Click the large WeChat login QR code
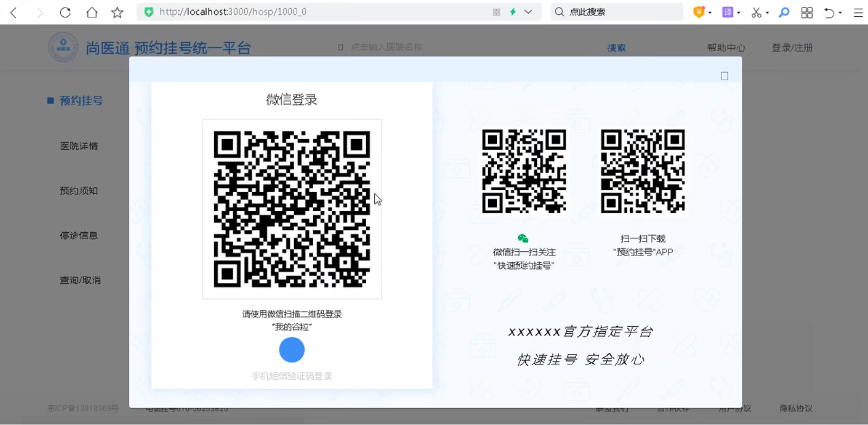This screenshot has width=868, height=425. (x=292, y=209)
